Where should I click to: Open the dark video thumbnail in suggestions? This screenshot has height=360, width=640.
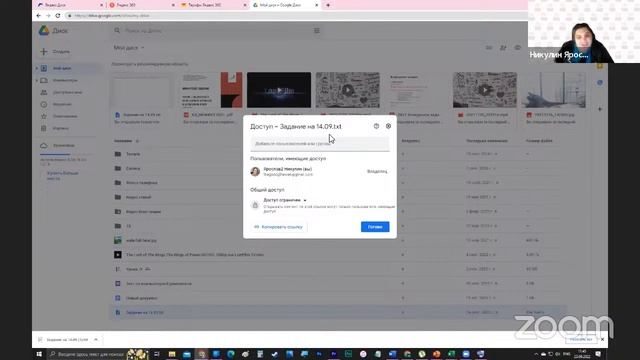279,90
